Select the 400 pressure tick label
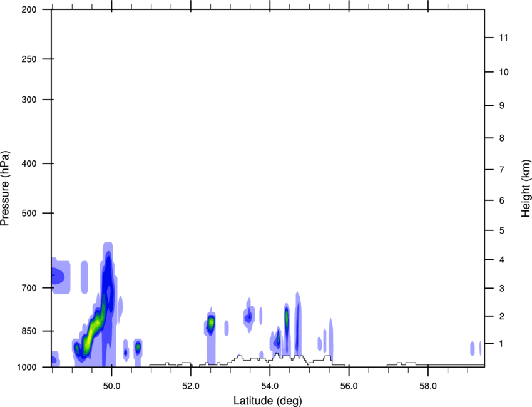 pyautogui.click(x=29, y=163)
